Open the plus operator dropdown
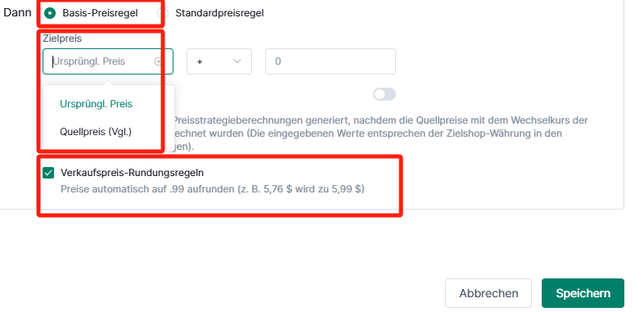 tap(219, 61)
